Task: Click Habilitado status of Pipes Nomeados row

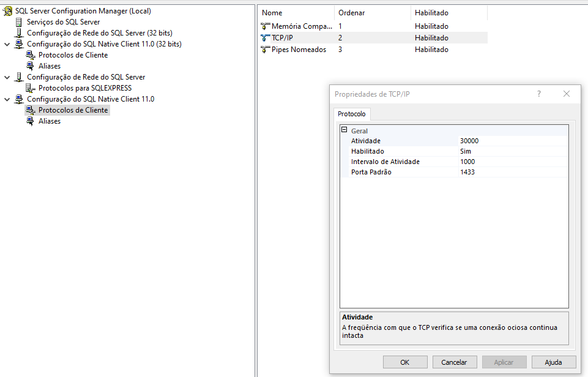Action: point(431,50)
